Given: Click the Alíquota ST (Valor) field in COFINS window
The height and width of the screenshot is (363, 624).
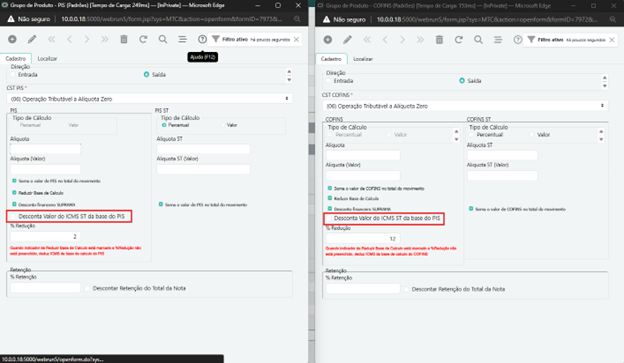Looking at the screenshot, I should tap(502, 175).
